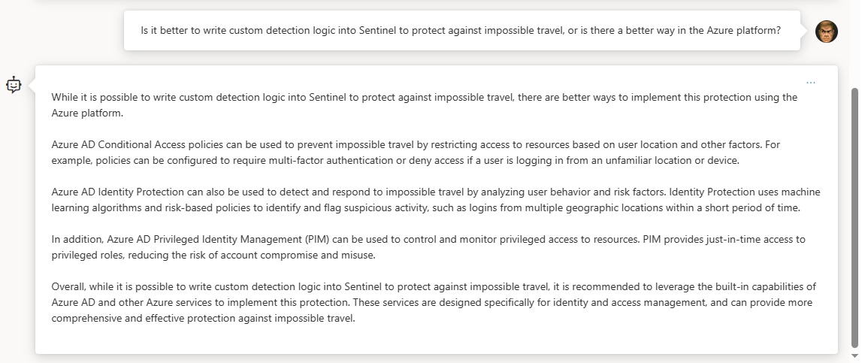Click the scrollbar track above the thumb
The width and height of the screenshot is (868, 363).
(854, 44)
